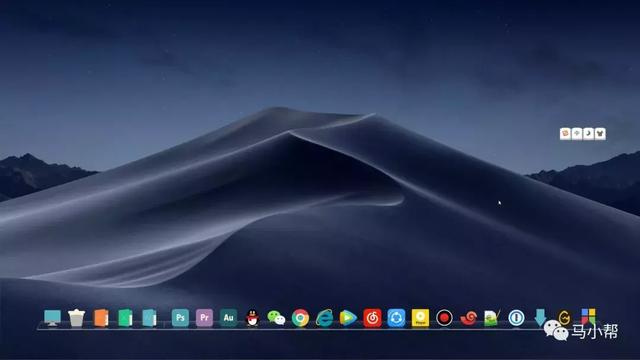The image size is (640, 360).
Task: Launch Internet Explorer from the dock
Action: [x=324, y=318]
